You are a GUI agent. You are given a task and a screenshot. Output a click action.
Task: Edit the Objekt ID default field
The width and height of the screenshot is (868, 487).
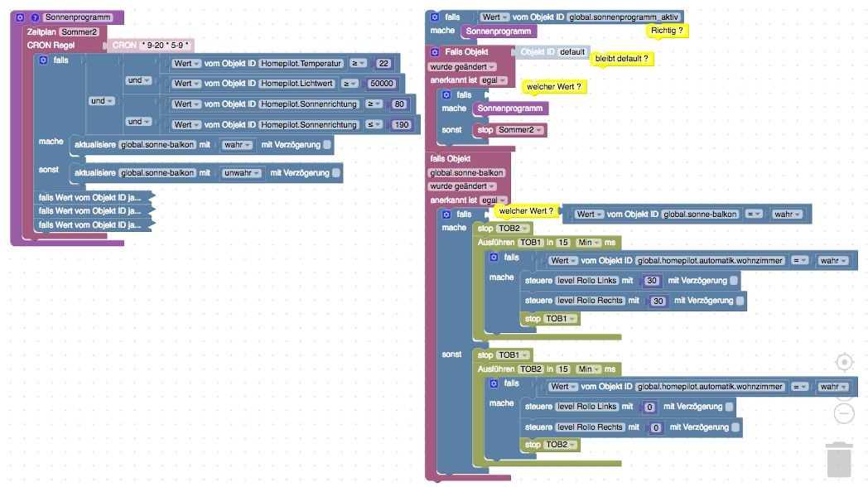[x=571, y=52]
